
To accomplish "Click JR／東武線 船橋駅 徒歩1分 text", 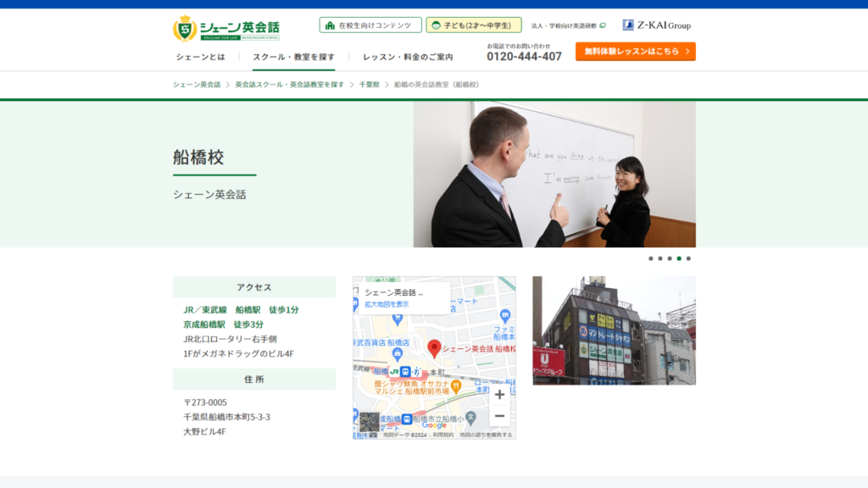I will (x=241, y=310).
